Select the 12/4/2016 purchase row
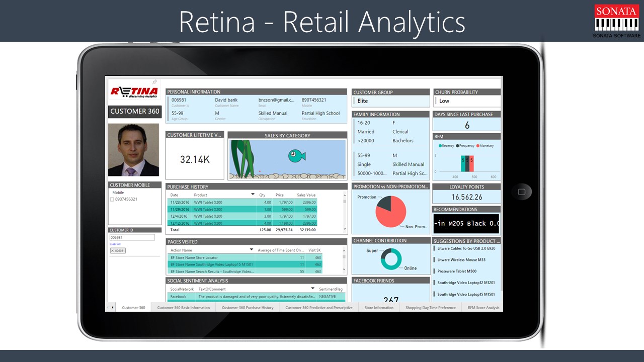This screenshot has height=362, width=644. [243, 216]
